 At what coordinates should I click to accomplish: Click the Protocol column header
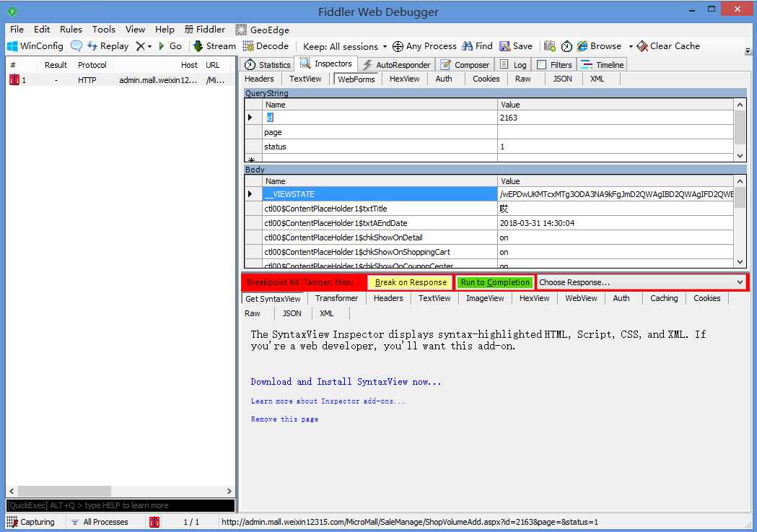(x=92, y=65)
